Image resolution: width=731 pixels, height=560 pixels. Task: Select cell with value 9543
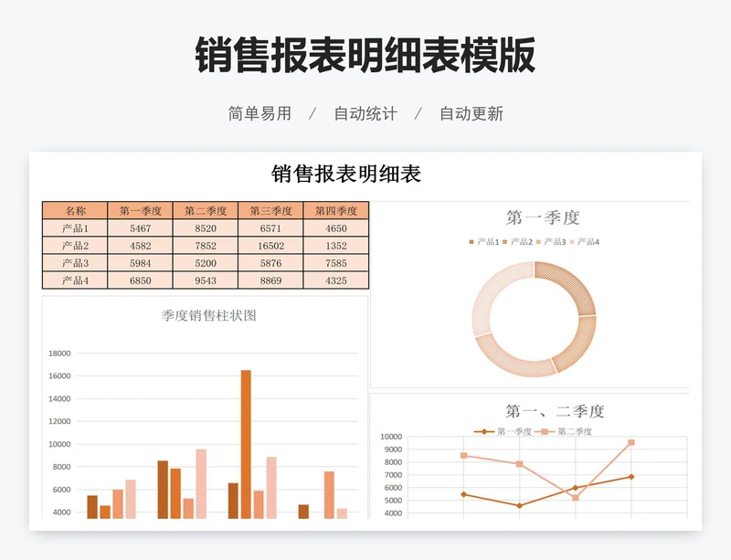206,280
